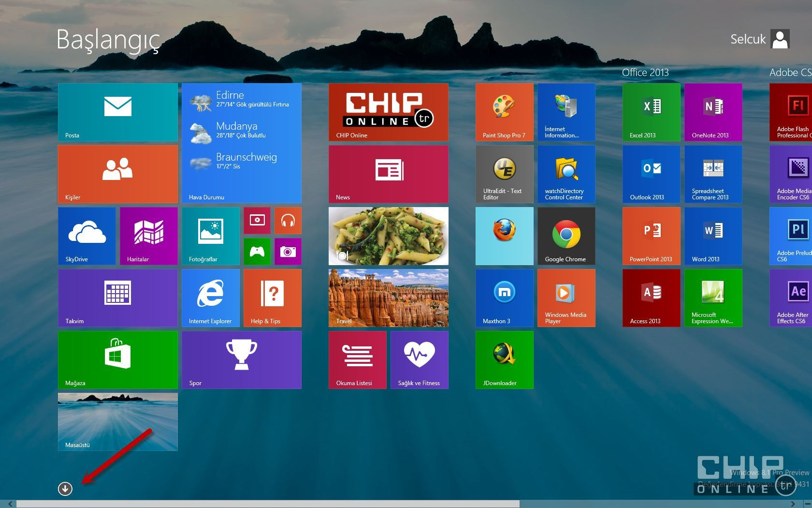Open the Travel tile
Image resolution: width=812 pixels, height=508 pixels.
389,298
